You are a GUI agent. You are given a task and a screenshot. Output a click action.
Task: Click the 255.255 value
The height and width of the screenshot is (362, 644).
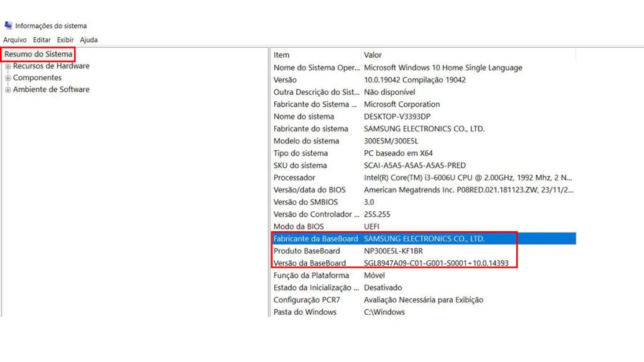377,214
